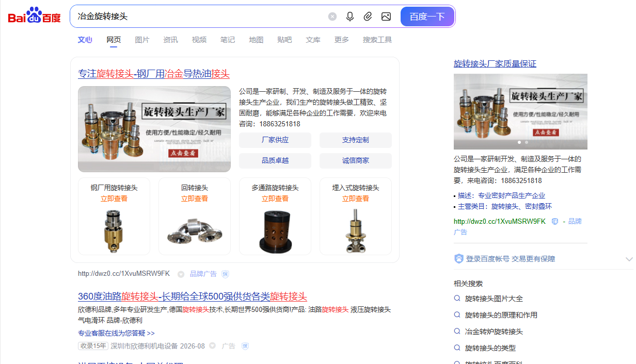Click the 保 icon after second result's 广告
The width and height of the screenshot is (636, 364).
pos(245,346)
